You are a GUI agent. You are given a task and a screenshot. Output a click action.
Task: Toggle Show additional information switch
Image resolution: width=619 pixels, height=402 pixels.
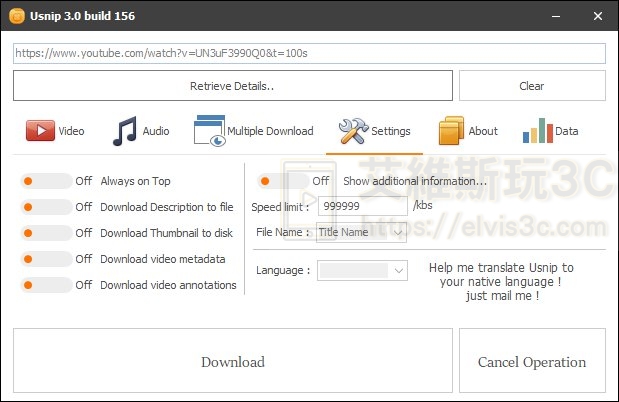(x=282, y=181)
